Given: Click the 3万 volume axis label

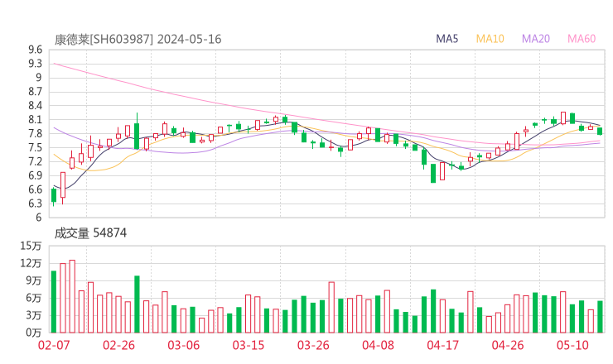Looking at the screenshot, I should (x=34, y=315).
